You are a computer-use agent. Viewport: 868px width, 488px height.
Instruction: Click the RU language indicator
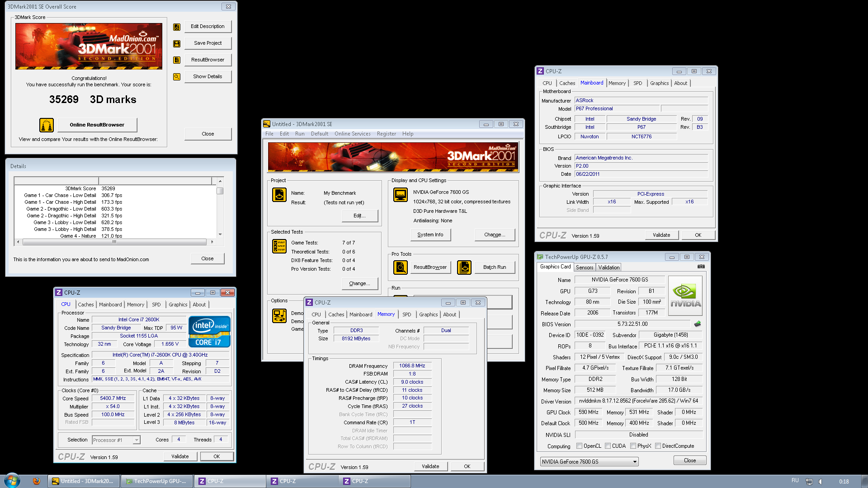pos(795,481)
